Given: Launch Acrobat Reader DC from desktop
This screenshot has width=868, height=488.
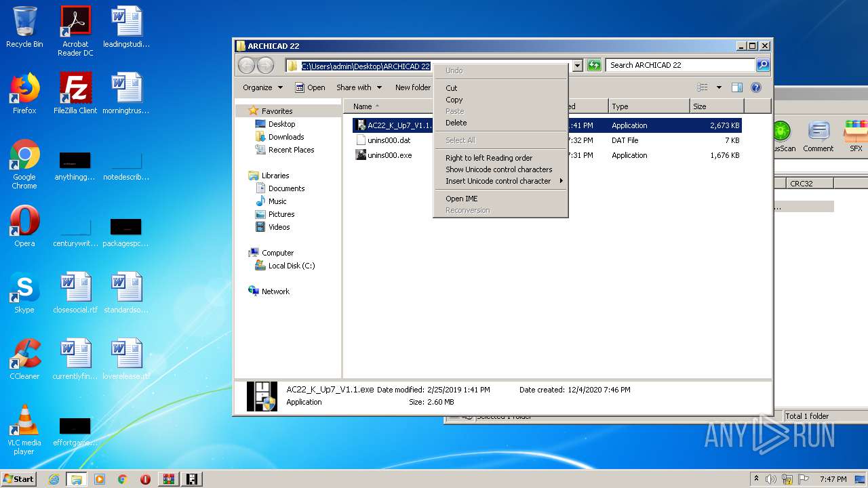Looking at the screenshot, I should click(75, 31).
